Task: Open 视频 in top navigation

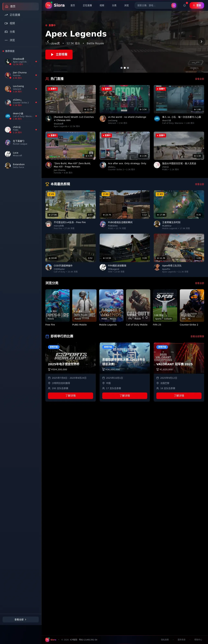Action: click(x=102, y=6)
